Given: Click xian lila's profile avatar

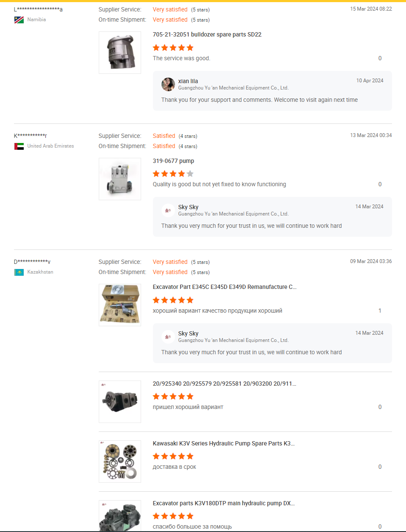Looking at the screenshot, I should pyautogui.click(x=168, y=84).
